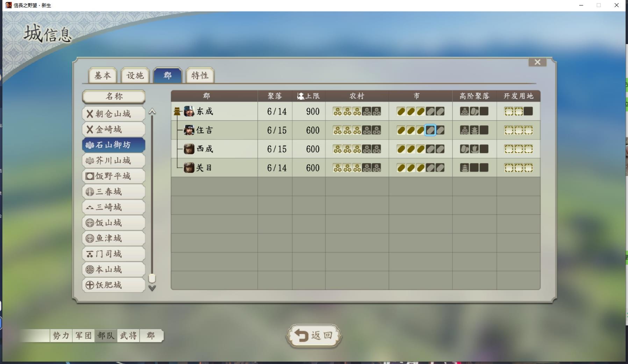Open the 军团 bottom tab
Viewport: 628px width, 364px height.
tap(84, 336)
